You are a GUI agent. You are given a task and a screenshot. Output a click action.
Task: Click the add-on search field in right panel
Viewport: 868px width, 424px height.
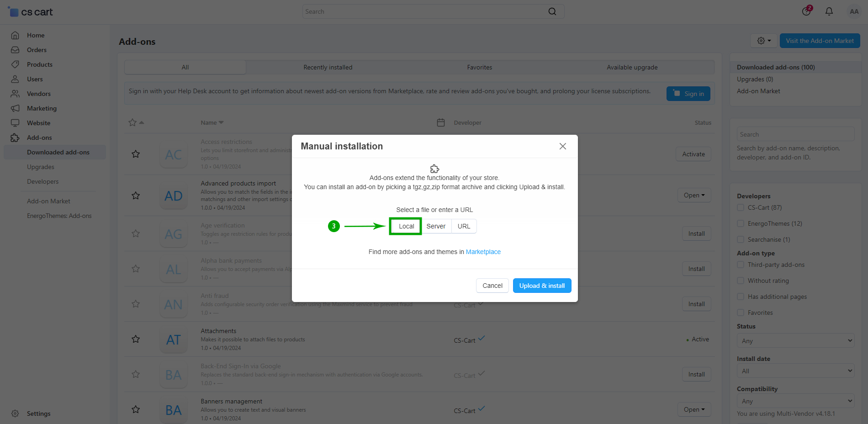point(795,134)
